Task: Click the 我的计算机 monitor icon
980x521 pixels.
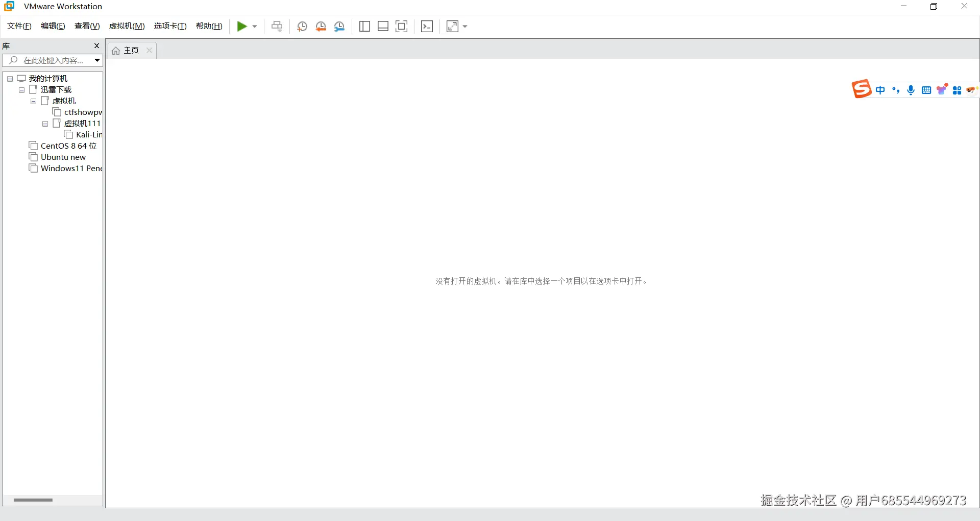Action: pos(21,79)
